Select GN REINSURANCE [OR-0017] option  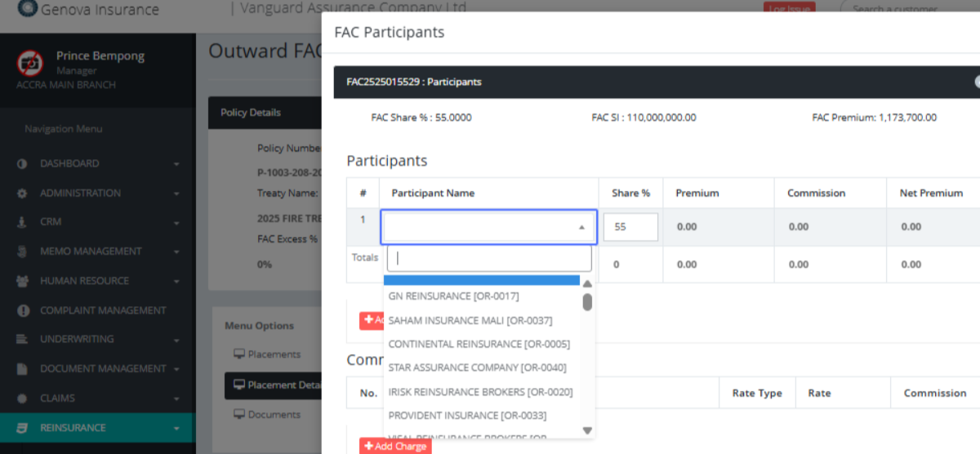453,296
